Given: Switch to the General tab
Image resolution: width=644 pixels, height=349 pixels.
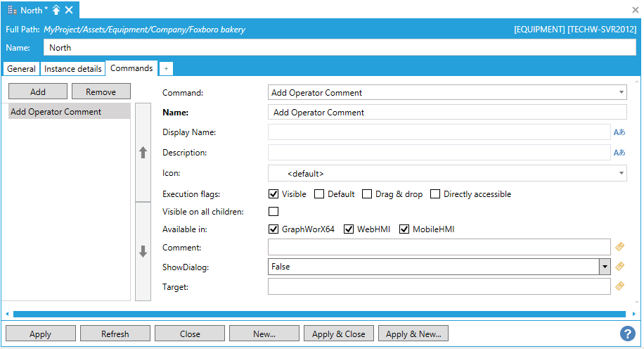Looking at the screenshot, I should [x=21, y=69].
